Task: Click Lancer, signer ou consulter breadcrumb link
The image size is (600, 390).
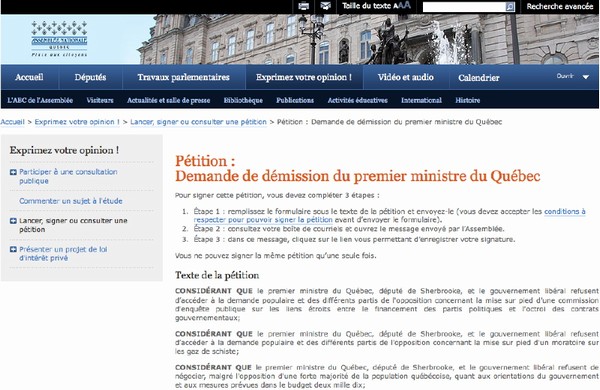Action: coord(198,122)
